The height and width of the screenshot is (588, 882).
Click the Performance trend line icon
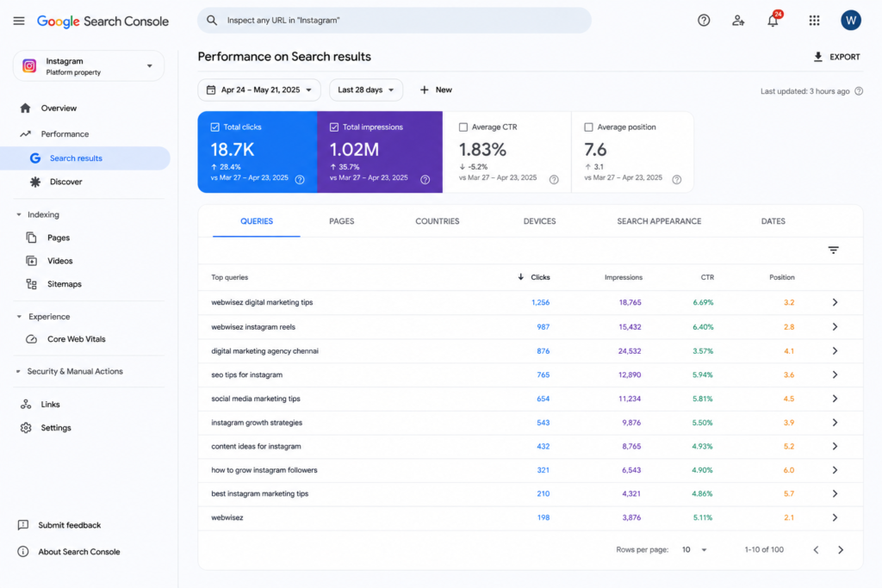coord(25,133)
